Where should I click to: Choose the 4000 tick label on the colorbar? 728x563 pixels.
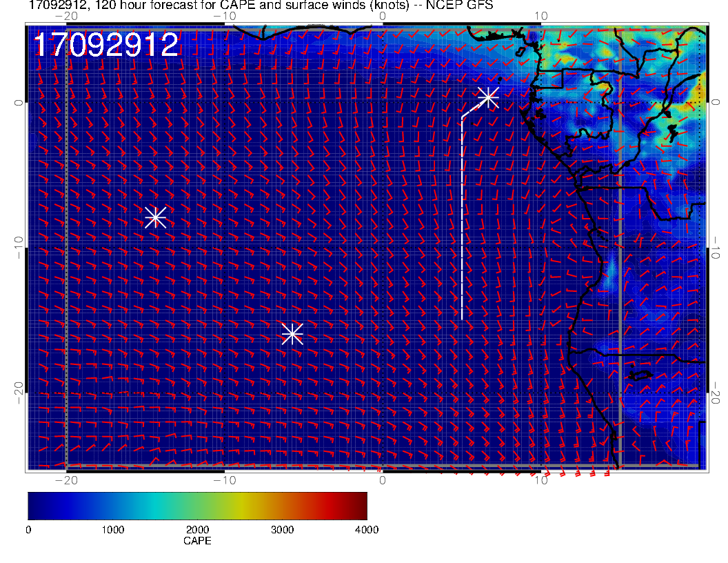[366, 530]
